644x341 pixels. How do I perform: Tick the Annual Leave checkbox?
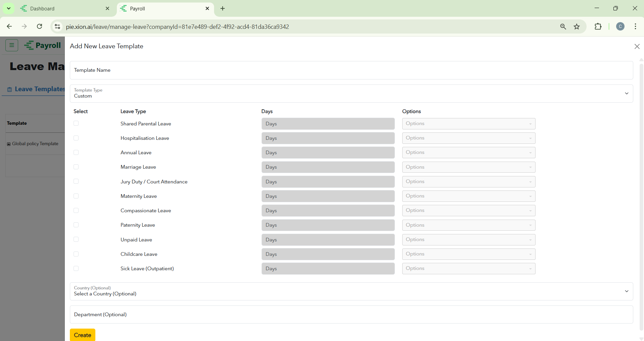pos(76,153)
